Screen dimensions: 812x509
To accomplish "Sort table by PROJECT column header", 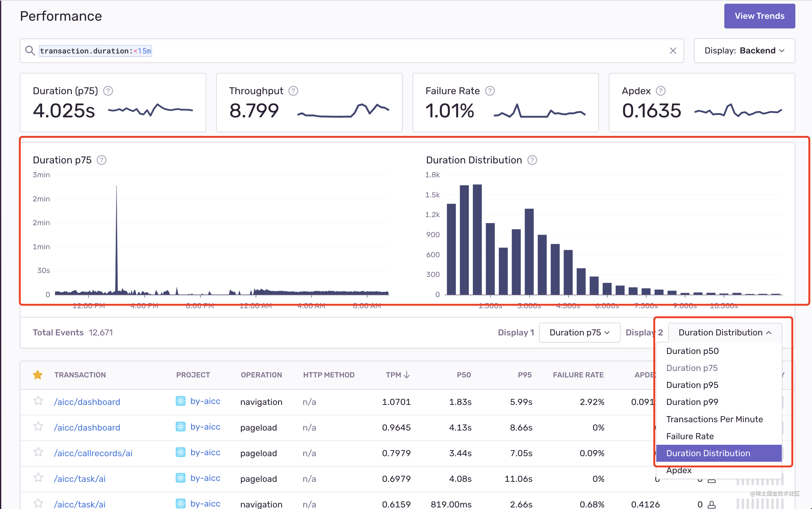I will pos(193,375).
